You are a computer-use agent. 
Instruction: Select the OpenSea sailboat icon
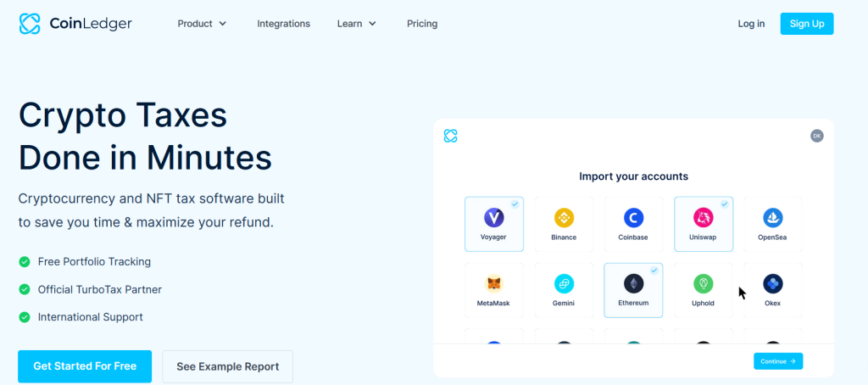[x=773, y=218]
